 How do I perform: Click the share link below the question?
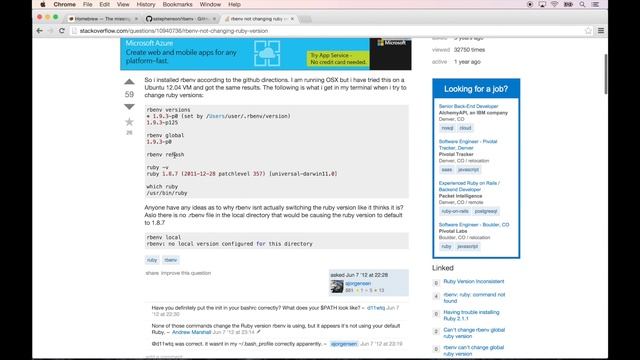[152, 273]
